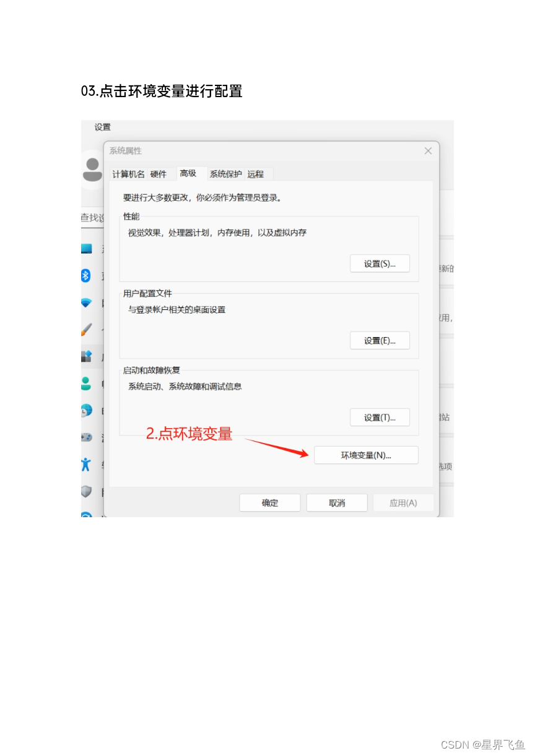Open the 系统保护 tab

[225, 174]
